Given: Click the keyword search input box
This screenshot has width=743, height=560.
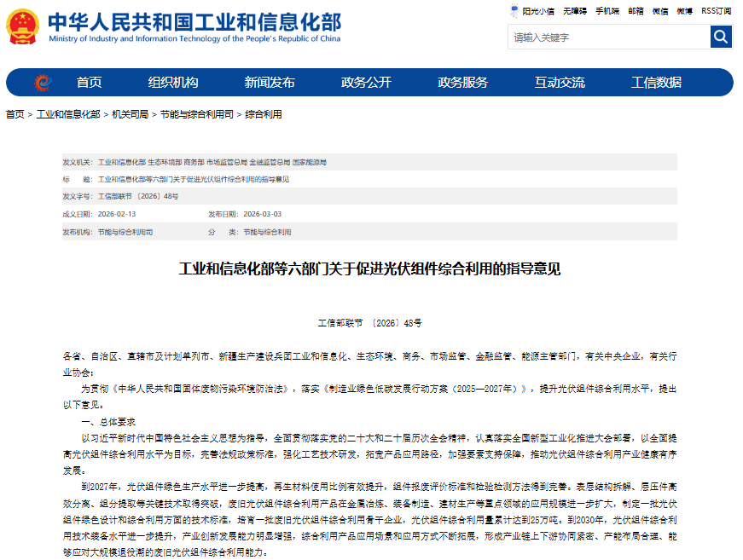Looking at the screenshot, I should [x=606, y=37].
